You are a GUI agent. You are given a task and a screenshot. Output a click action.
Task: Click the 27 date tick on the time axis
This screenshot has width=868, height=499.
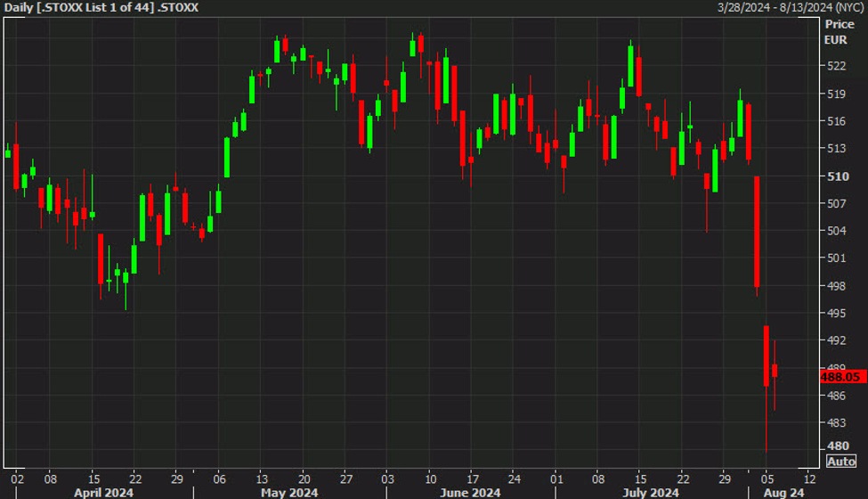point(346,479)
